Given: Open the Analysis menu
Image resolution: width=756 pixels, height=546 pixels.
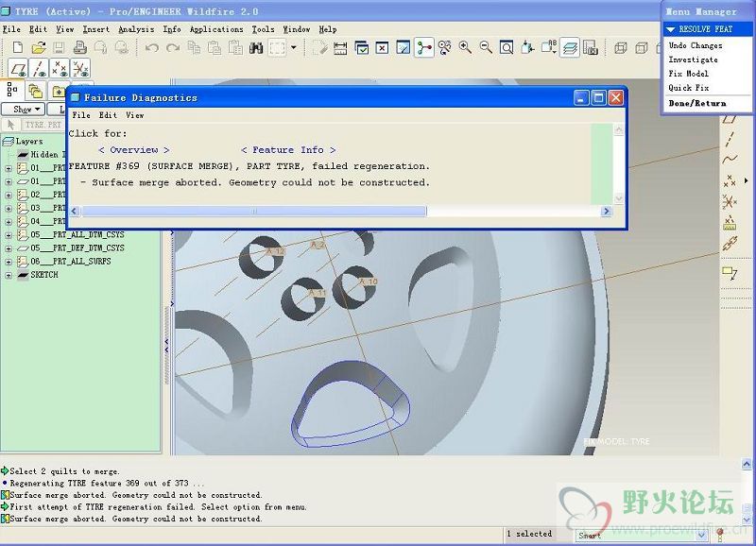Looking at the screenshot, I should [x=136, y=29].
